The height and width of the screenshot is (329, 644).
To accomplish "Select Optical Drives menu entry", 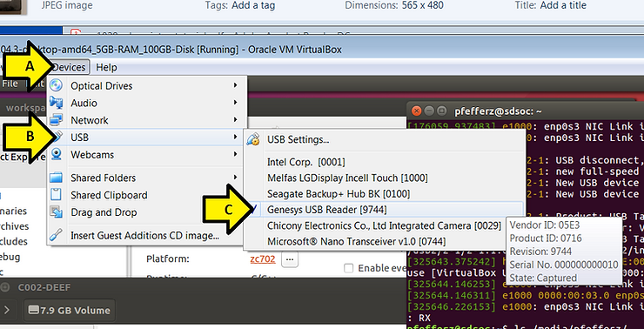I will pos(146,85).
